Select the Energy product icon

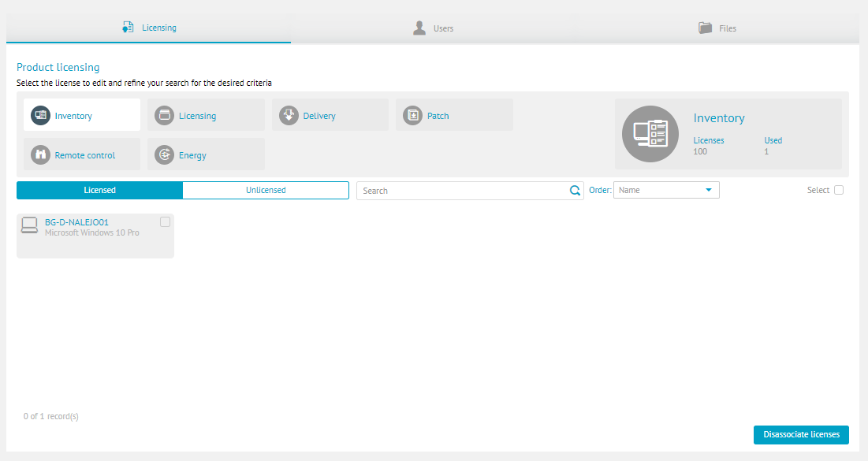point(165,155)
